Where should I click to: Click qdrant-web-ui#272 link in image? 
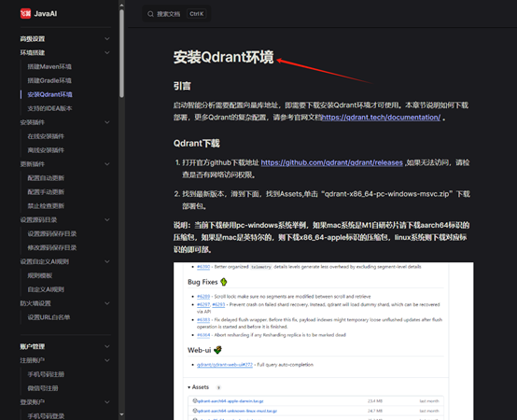coord(225,365)
